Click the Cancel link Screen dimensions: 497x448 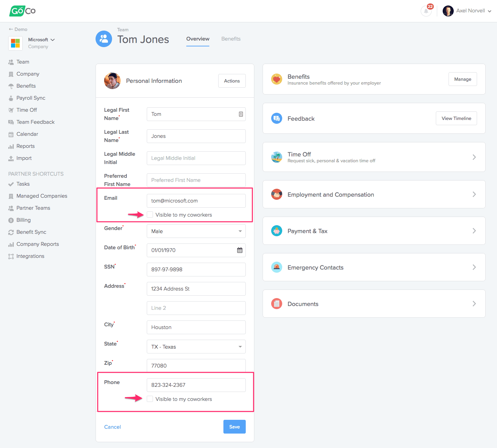tap(112, 427)
